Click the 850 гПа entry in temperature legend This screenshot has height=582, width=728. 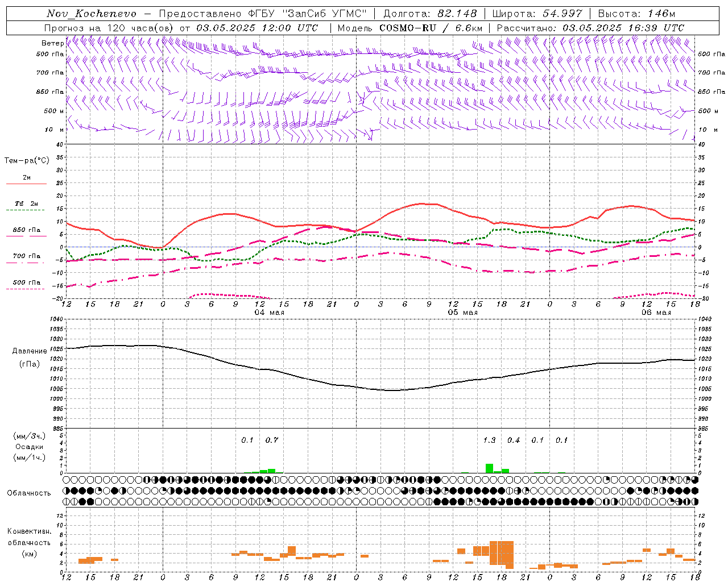27,230
